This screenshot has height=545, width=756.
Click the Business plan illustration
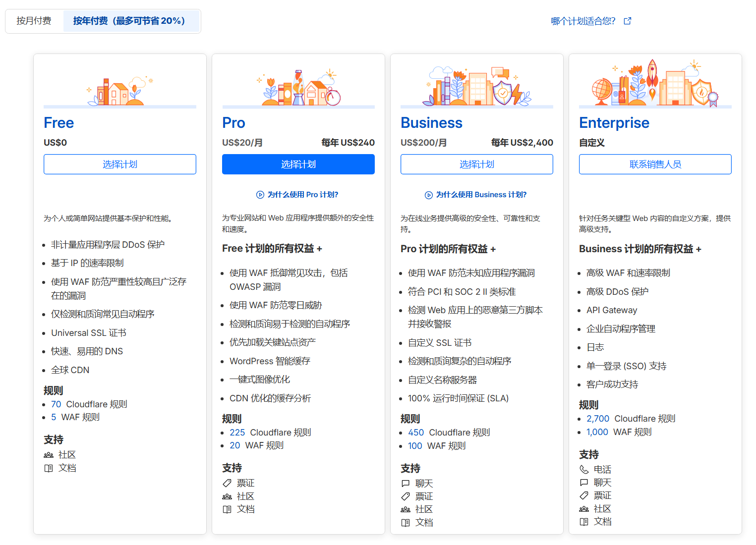(477, 86)
